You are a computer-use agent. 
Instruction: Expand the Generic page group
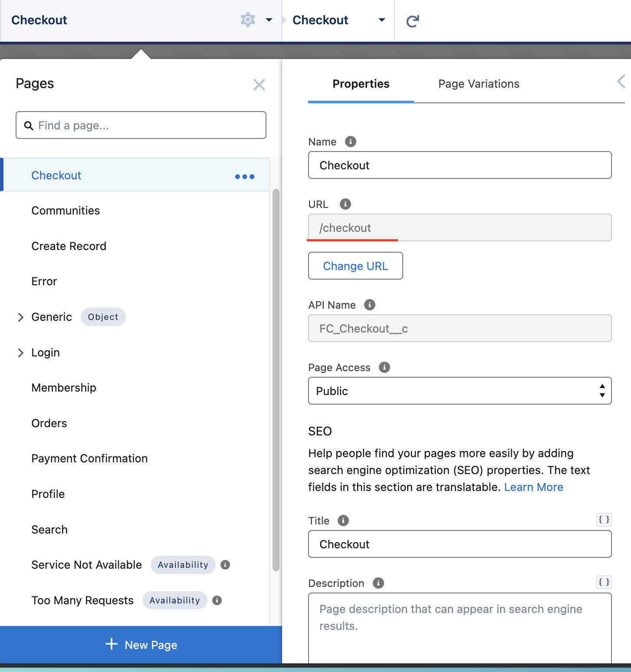(x=20, y=317)
